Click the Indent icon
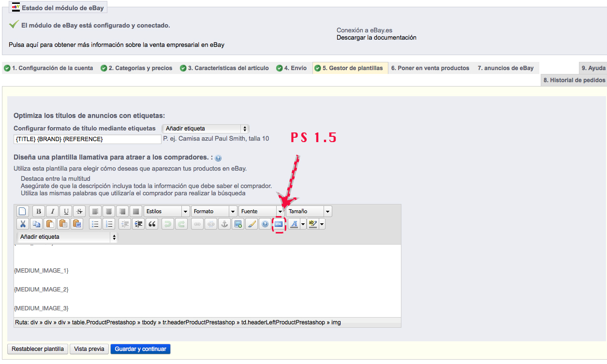 click(x=138, y=224)
